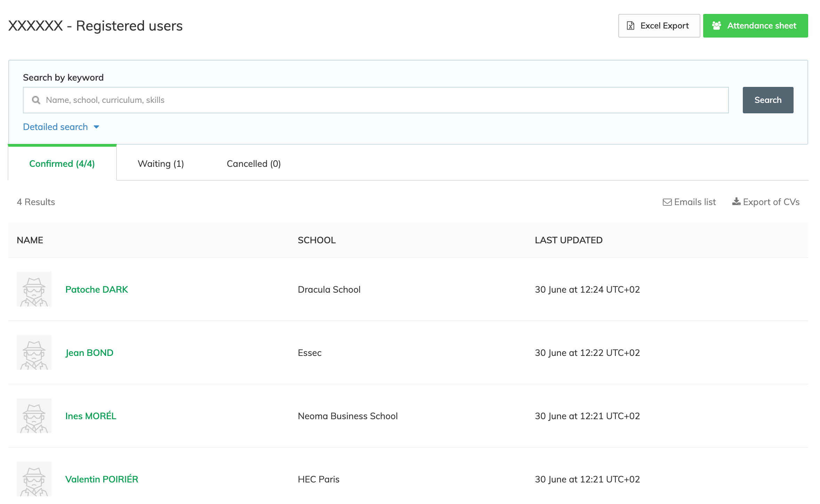Click the people icon on Attendance sheet
This screenshot has width=820, height=504.
pos(716,26)
